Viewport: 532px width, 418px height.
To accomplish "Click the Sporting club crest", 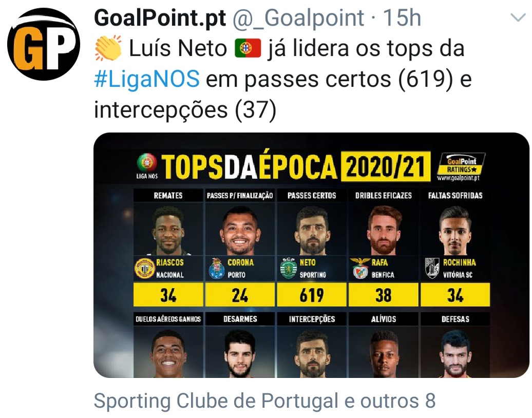I will point(289,269).
